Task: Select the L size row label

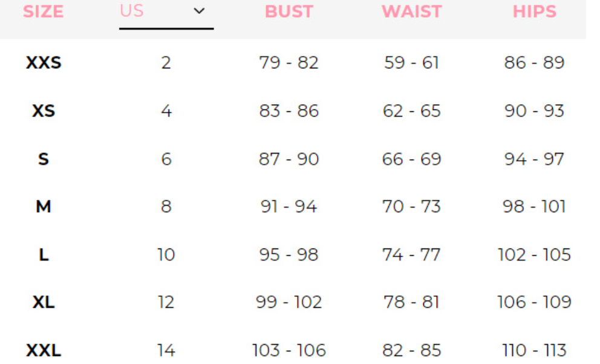Action: point(44,255)
